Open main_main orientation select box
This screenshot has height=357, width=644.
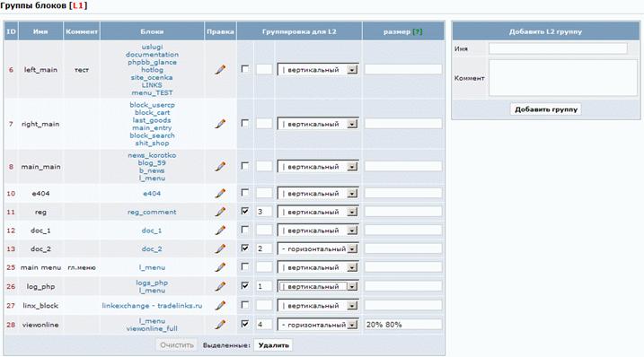click(318, 167)
